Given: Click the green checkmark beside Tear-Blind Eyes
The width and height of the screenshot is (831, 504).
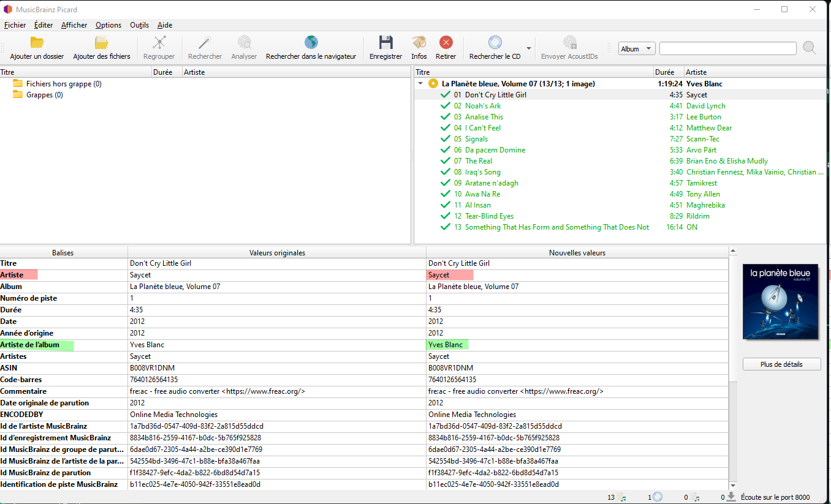Looking at the screenshot, I should (446, 216).
